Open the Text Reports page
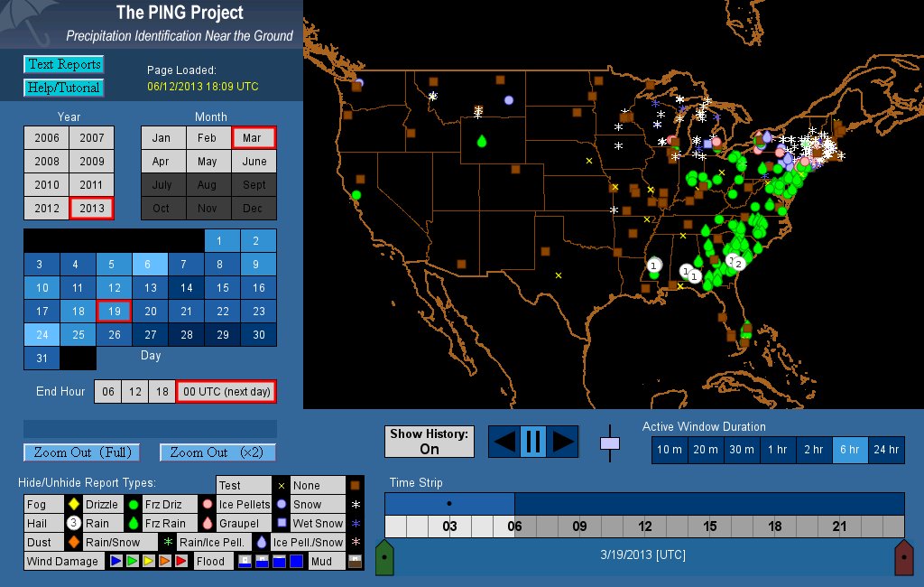This screenshot has height=587, width=924. pyautogui.click(x=63, y=64)
